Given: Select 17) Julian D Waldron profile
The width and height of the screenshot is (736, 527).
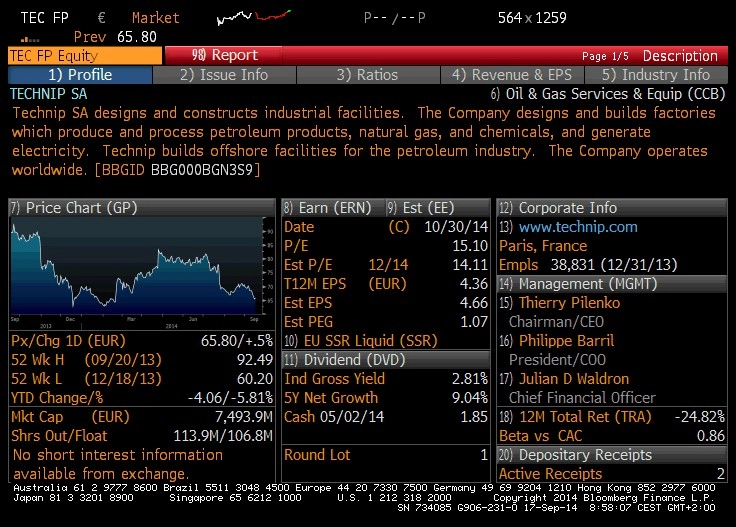Looking at the screenshot, I should pos(564,379).
